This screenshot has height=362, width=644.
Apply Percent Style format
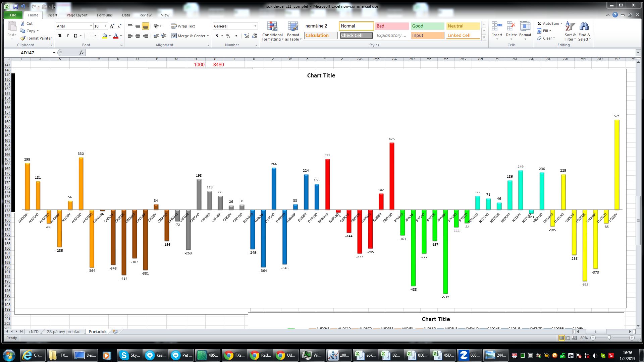[x=228, y=36]
